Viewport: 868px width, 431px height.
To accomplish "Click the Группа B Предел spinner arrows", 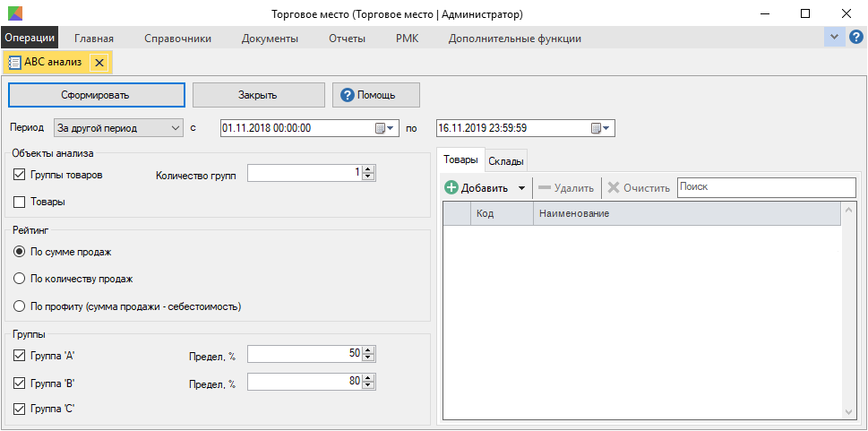I will (x=369, y=381).
